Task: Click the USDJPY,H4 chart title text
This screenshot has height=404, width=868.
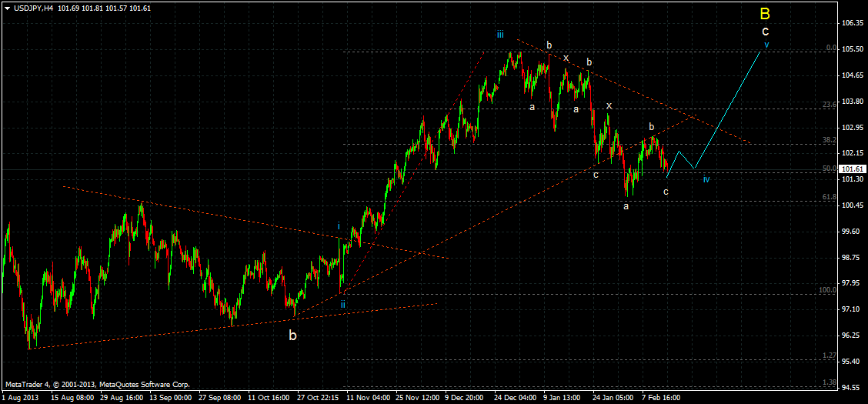Action: 32,8
